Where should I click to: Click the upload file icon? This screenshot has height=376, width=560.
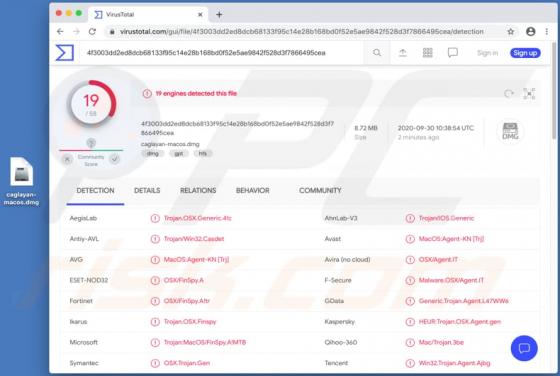pos(402,52)
